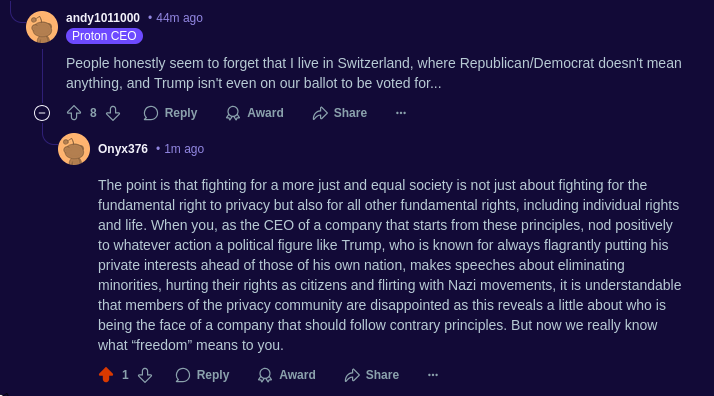Remove upvote on Onyx376's comment

tap(106, 375)
